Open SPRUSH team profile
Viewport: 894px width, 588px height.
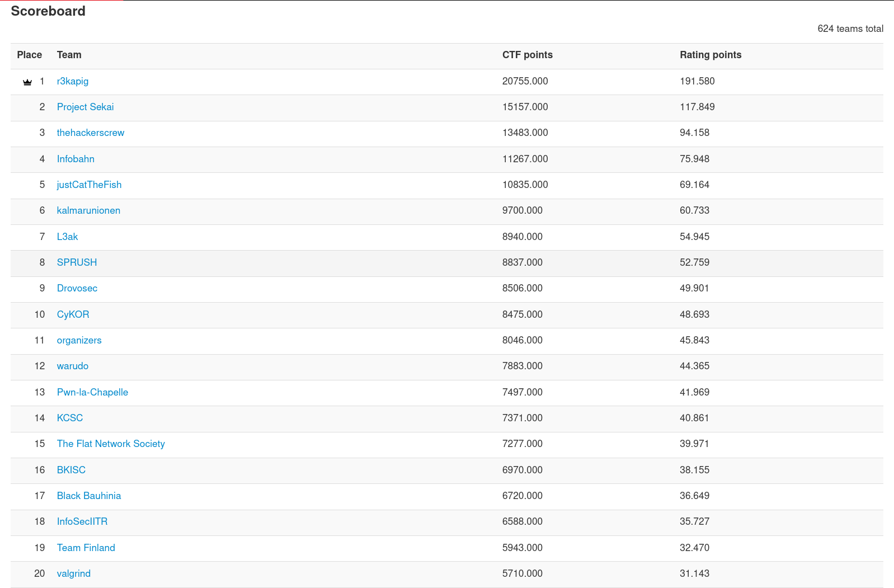[77, 262]
